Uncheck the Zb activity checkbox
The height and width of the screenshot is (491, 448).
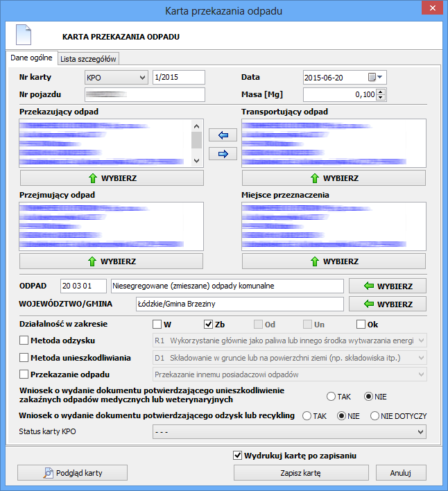(209, 324)
